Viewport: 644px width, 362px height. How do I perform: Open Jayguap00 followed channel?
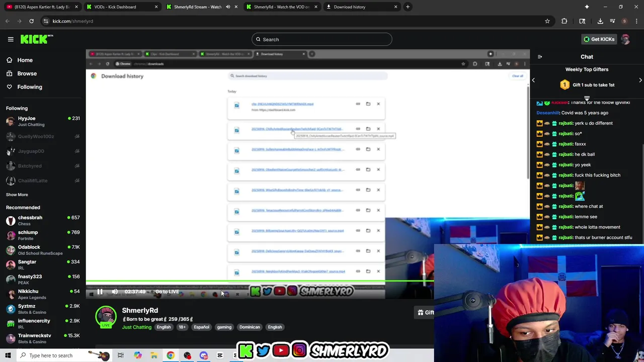point(43,151)
